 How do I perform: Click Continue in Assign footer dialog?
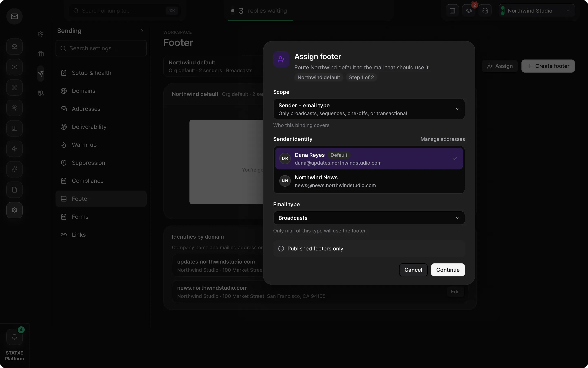pyautogui.click(x=448, y=270)
